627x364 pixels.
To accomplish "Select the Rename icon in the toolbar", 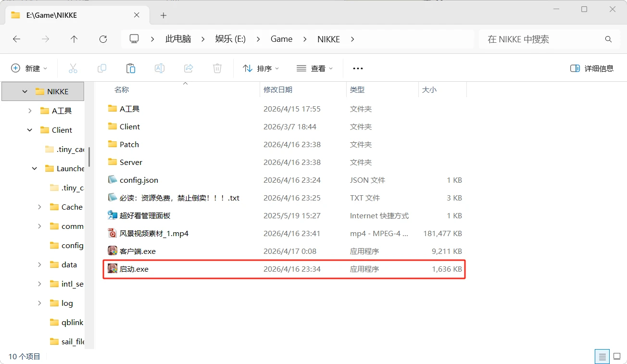I will click(160, 68).
